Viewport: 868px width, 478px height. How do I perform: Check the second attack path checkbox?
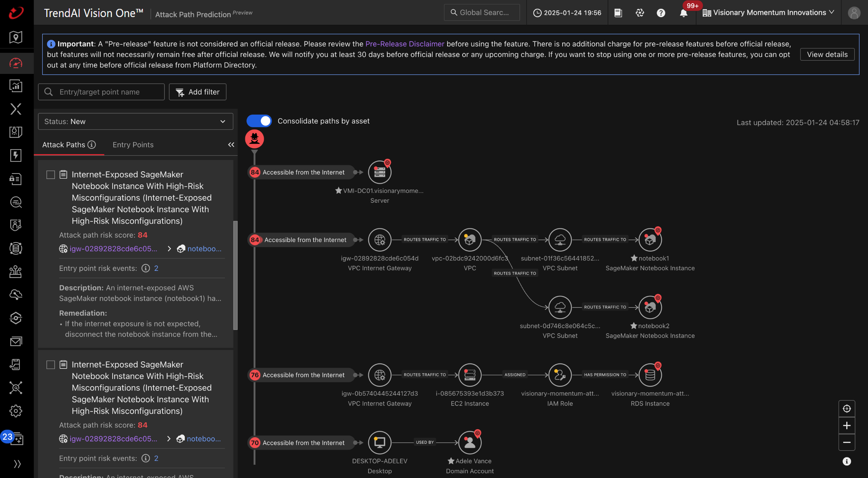point(51,365)
